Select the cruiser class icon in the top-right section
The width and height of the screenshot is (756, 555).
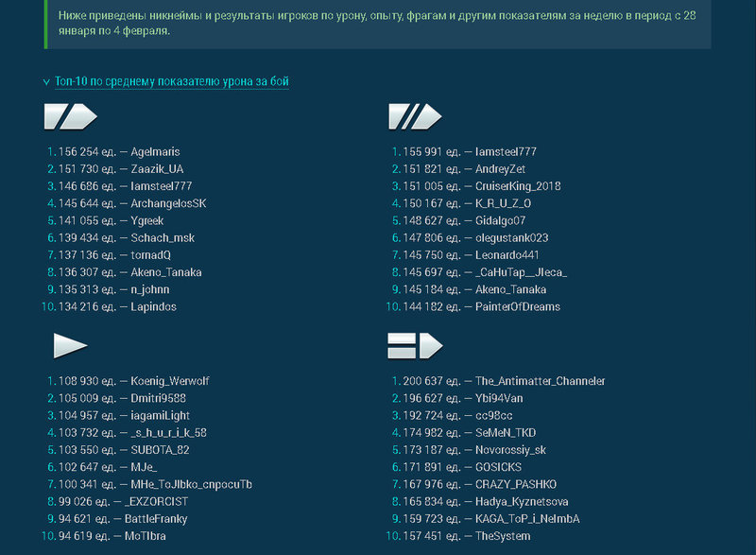coord(416,116)
